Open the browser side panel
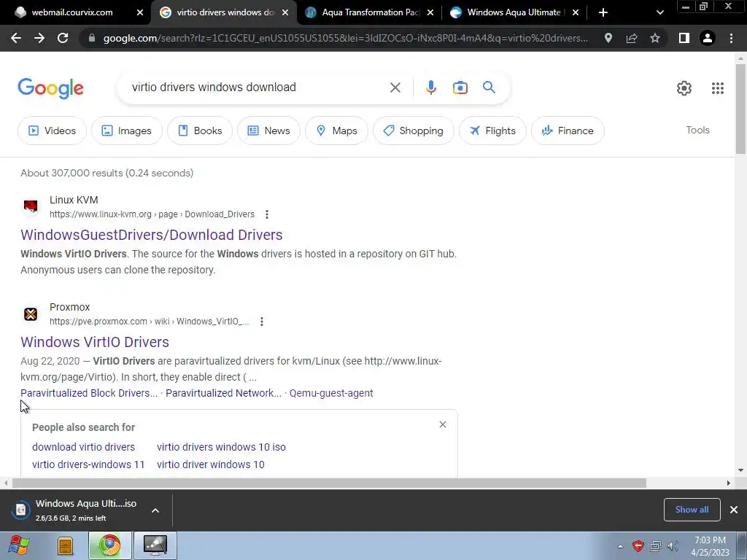747x560 pixels. point(684,38)
